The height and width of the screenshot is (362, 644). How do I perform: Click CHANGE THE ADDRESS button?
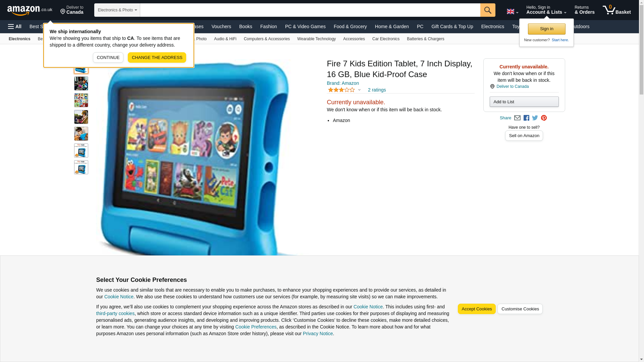tap(157, 58)
